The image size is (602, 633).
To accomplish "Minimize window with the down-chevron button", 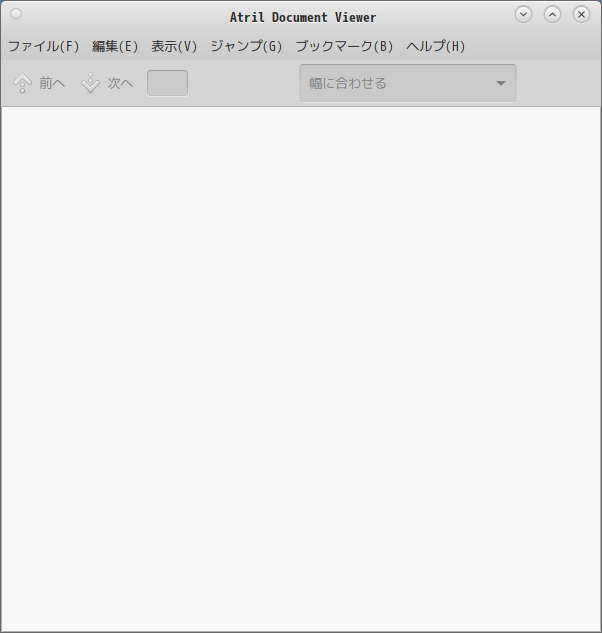I will click(523, 15).
